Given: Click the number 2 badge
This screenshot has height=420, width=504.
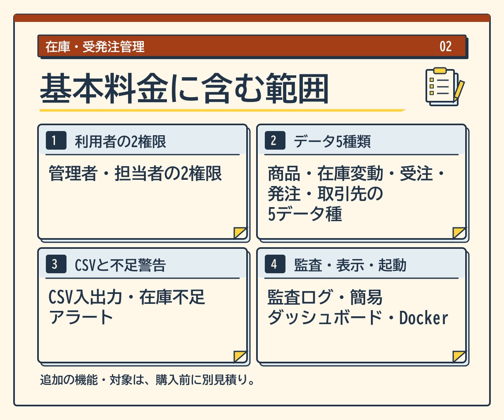Looking at the screenshot, I should (275, 140).
